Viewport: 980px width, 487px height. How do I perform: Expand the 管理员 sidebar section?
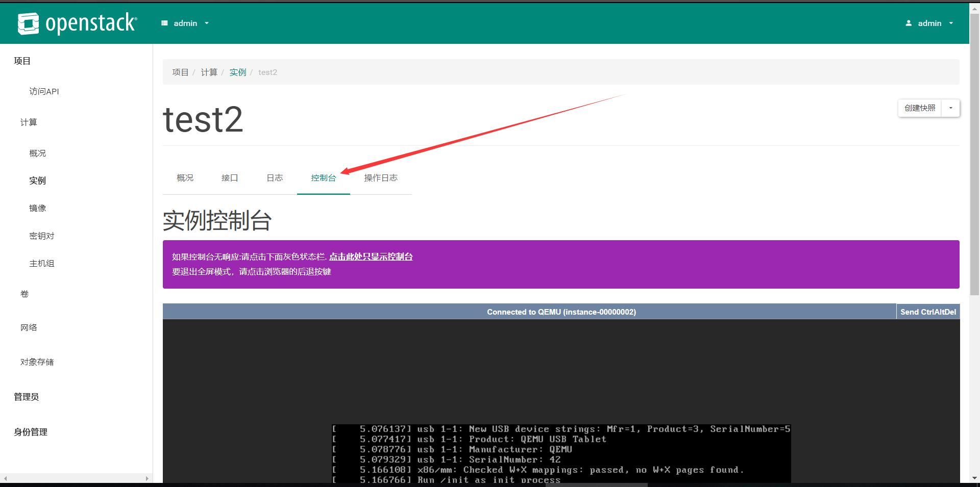tap(27, 397)
